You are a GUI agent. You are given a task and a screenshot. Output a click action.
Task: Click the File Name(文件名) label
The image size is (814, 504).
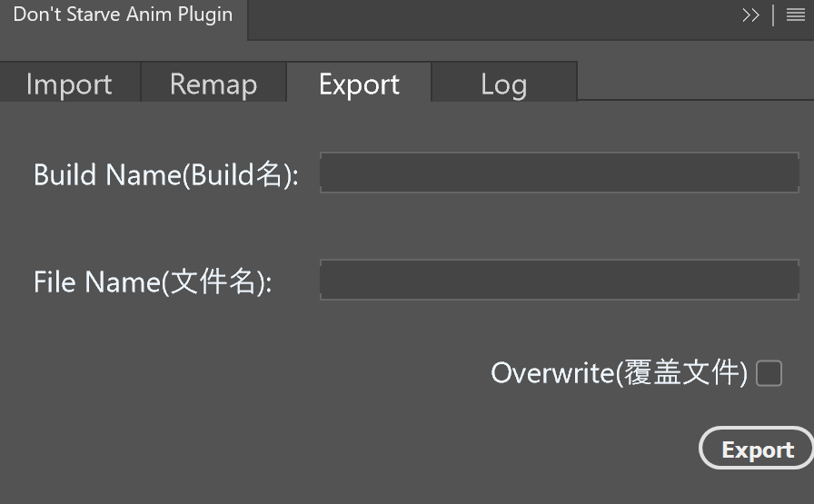pyautogui.click(x=153, y=282)
